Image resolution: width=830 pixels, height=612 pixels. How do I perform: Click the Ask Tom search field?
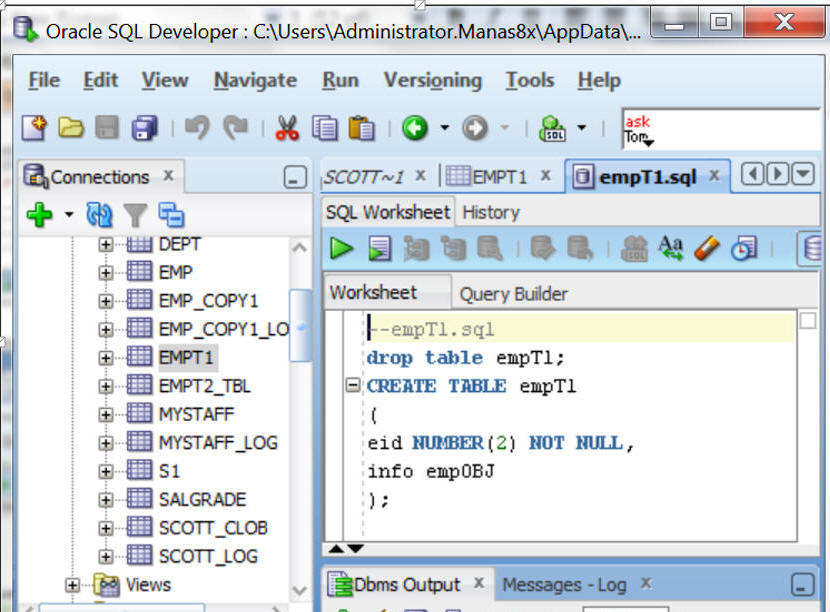coord(721,129)
